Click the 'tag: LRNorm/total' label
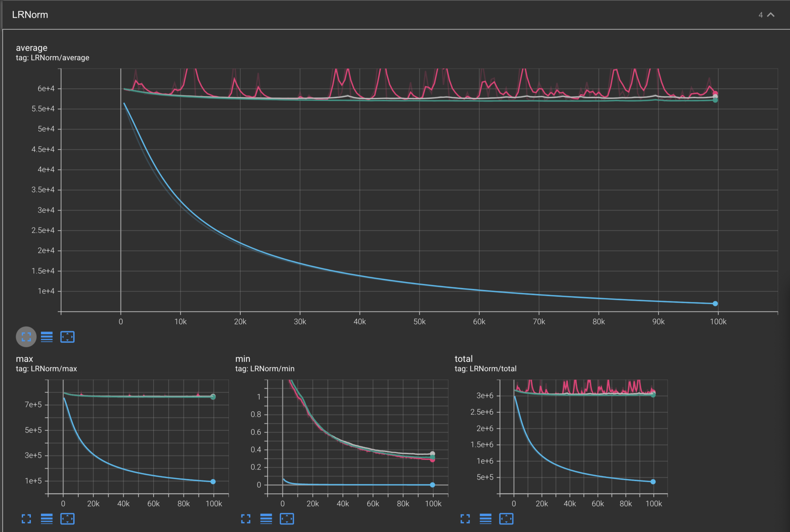 click(485, 368)
